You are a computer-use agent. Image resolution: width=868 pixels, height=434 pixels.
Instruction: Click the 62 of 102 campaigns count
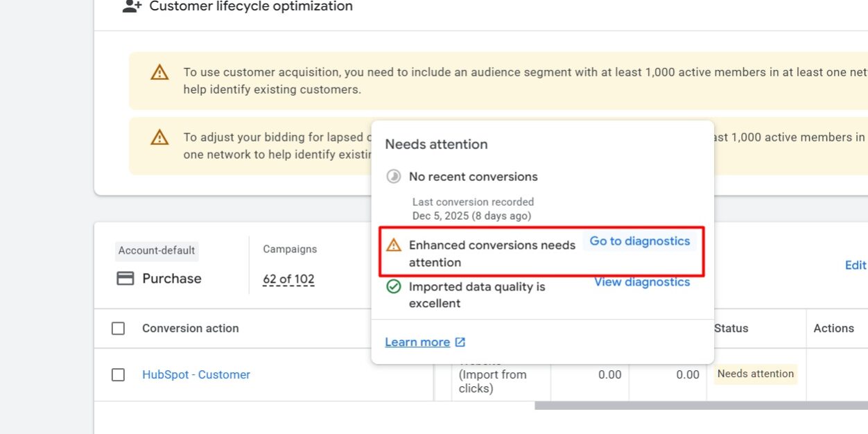click(288, 280)
